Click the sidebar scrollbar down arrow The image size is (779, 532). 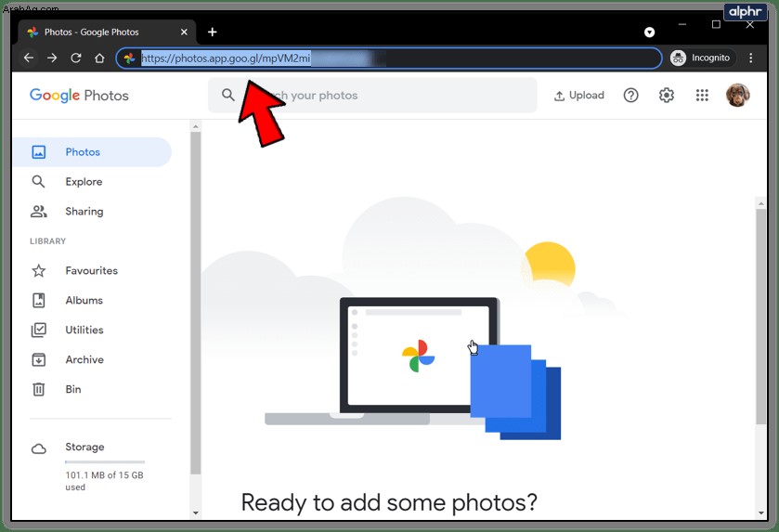point(196,513)
